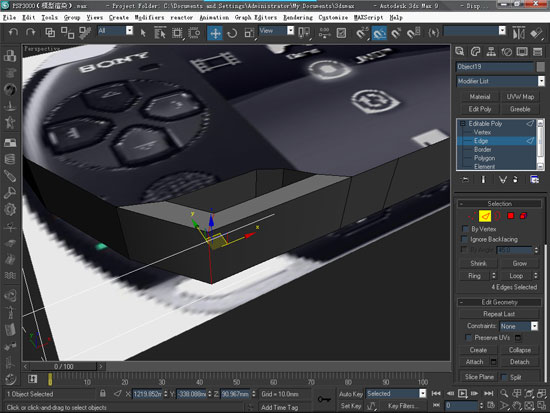Collapse the Editable Poly stack entry
This screenshot has height=413, width=550.
[x=463, y=124]
